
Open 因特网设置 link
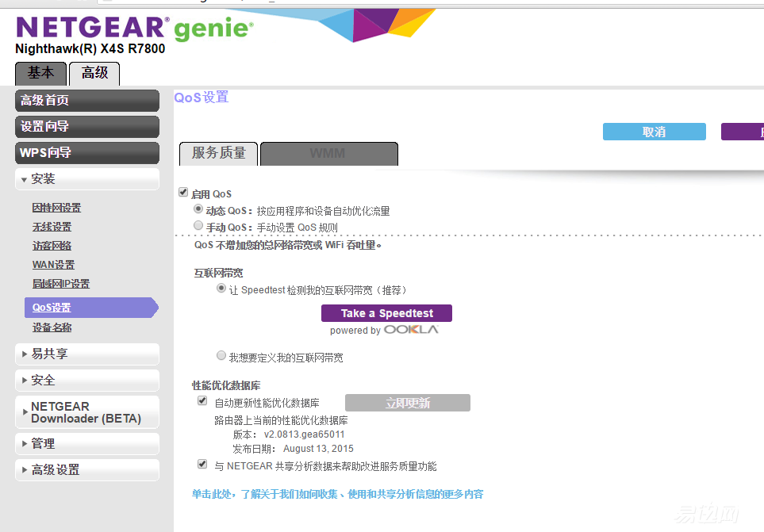click(x=56, y=208)
